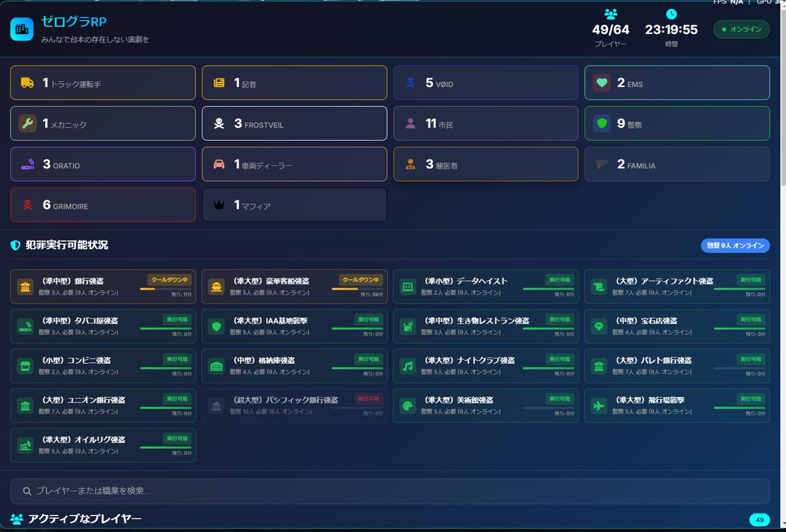The image size is (786, 532).
Task: Click the music note icon on ナイトクラブ強盗
Action: click(408, 366)
